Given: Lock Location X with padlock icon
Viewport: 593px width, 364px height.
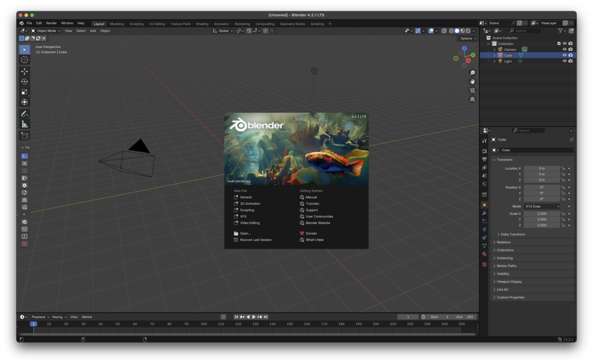Looking at the screenshot, I should (563, 168).
